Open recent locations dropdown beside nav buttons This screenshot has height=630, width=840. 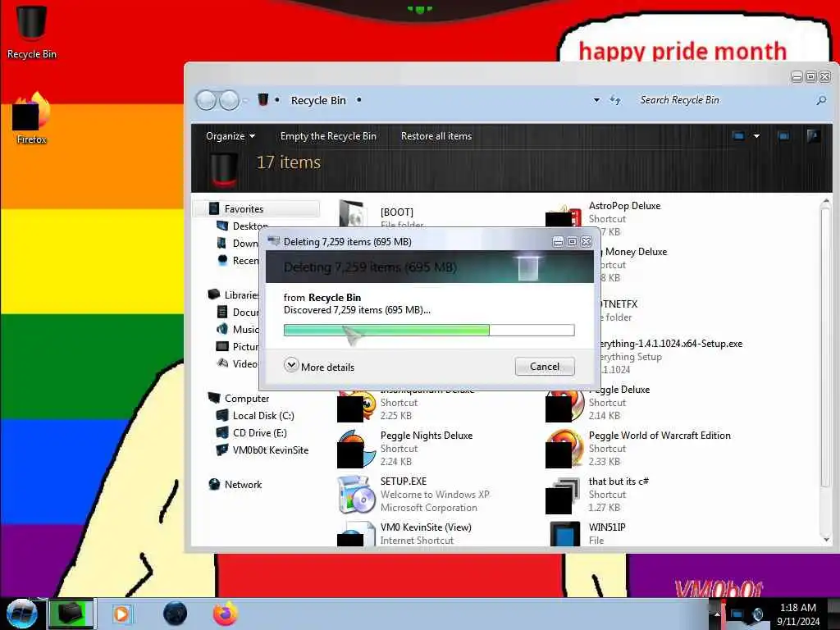click(x=245, y=100)
